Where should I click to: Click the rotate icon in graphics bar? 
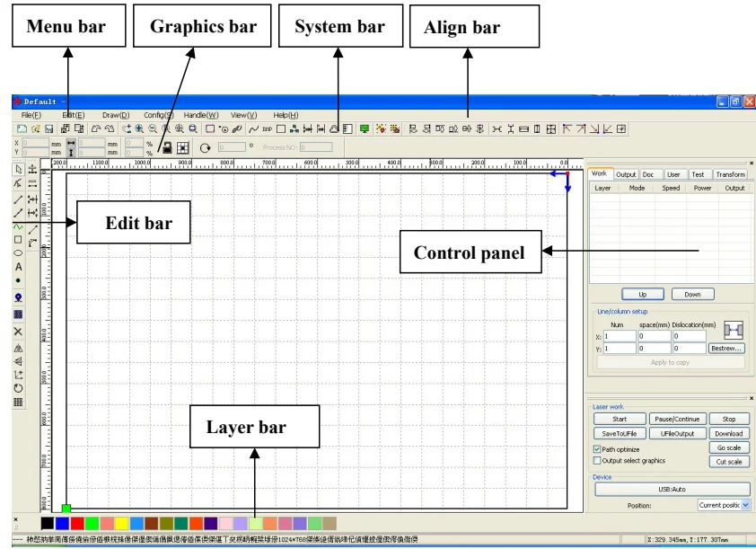(205, 147)
